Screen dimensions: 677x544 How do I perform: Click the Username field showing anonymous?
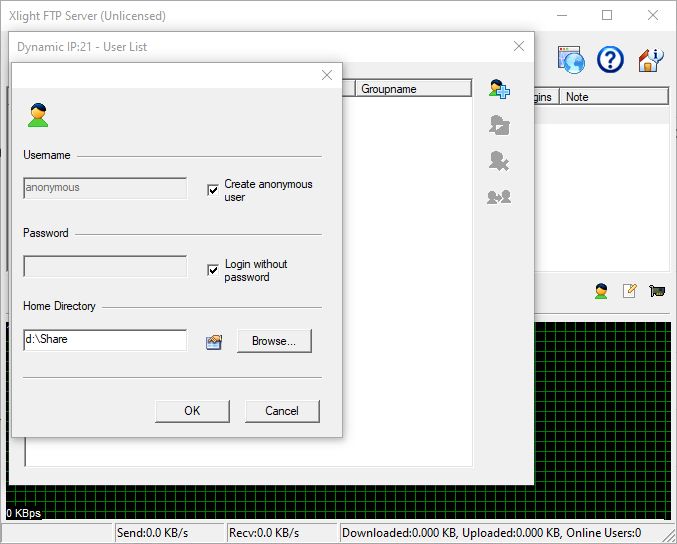tap(105, 188)
